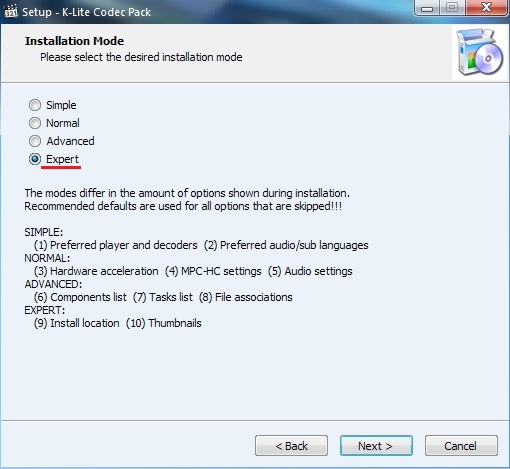Click the 'Setup - K-Lite Codec Pack' title text
The height and width of the screenshot is (469, 510).
coord(87,12)
